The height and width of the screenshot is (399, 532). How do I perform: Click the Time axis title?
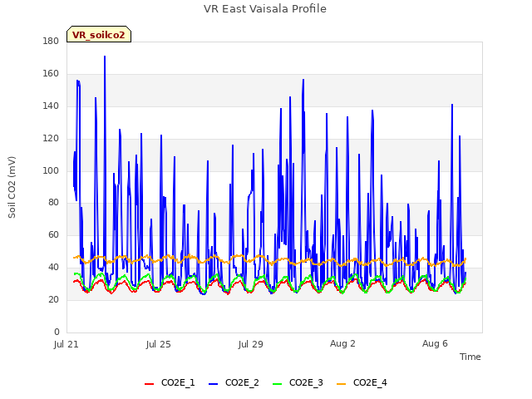470,357
